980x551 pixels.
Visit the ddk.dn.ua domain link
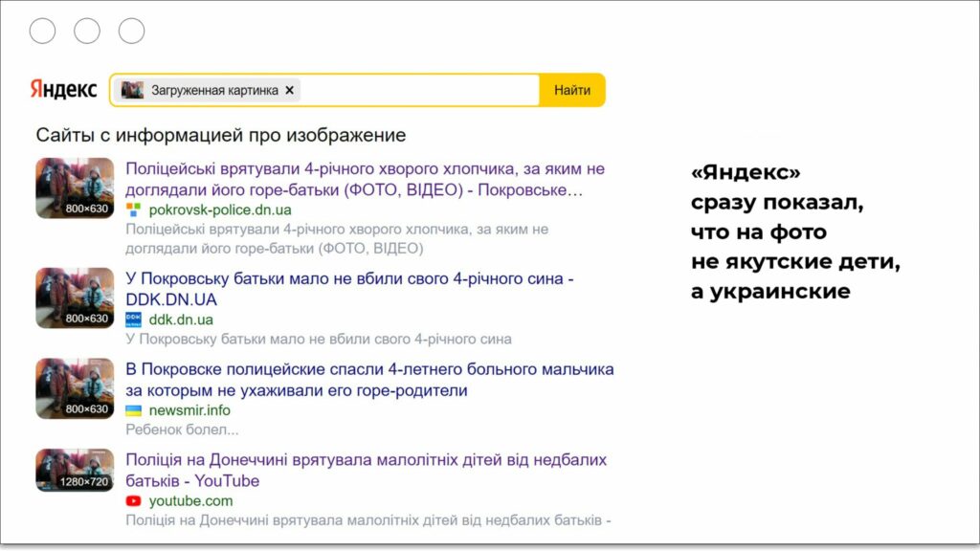(181, 320)
